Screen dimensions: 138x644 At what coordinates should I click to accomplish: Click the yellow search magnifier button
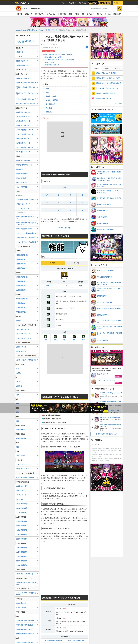point(120,8)
